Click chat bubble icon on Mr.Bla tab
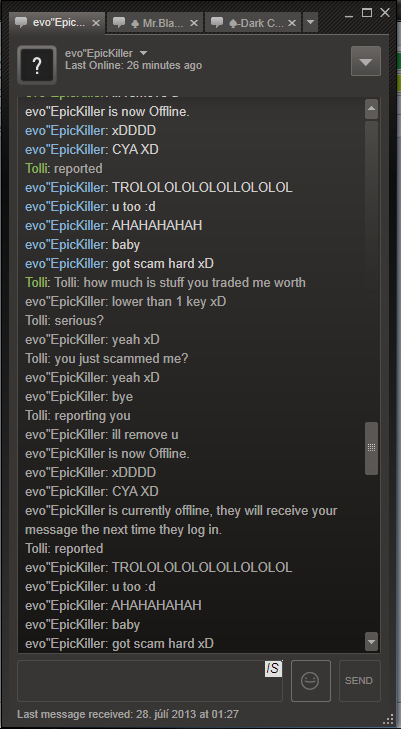 (x=119, y=22)
